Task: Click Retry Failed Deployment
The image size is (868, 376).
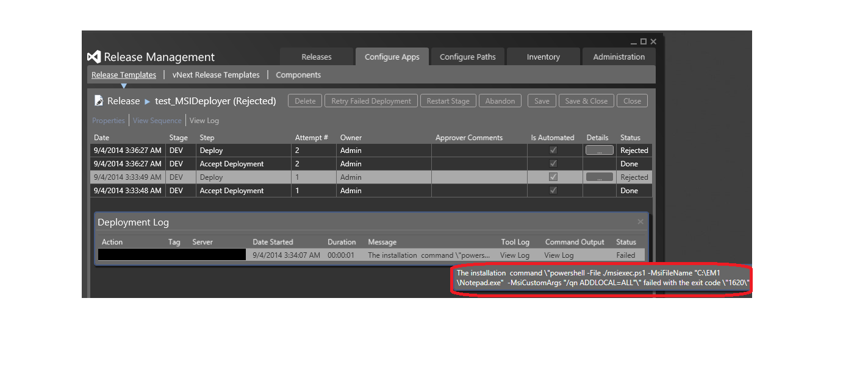Action: click(x=371, y=101)
